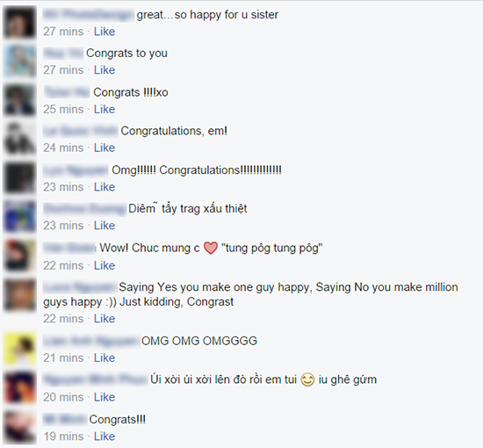Open yellow avatar beside 'OMG OMG OMGGGG'
Viewport: 483px width, 448px height.
19,349
